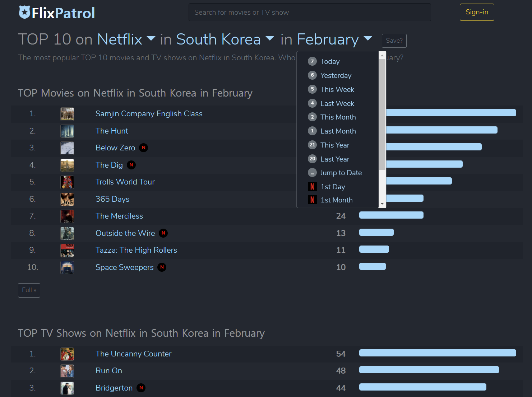Click the bar for The Merciless score
This screenshot has height=397, width=532.
tap(391, 215)
